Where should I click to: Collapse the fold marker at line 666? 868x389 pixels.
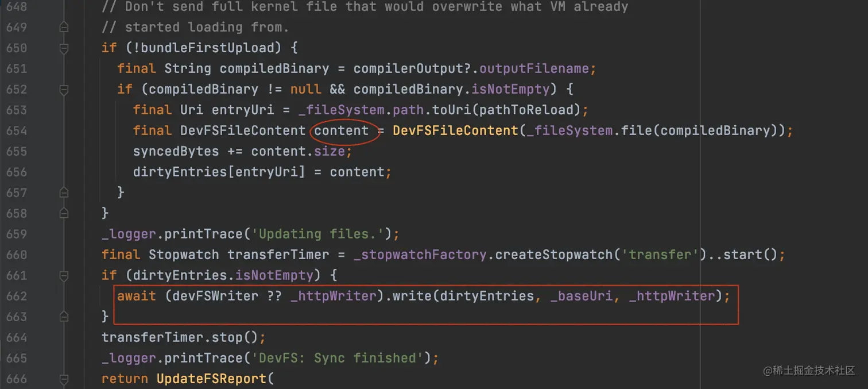[64, 379]
